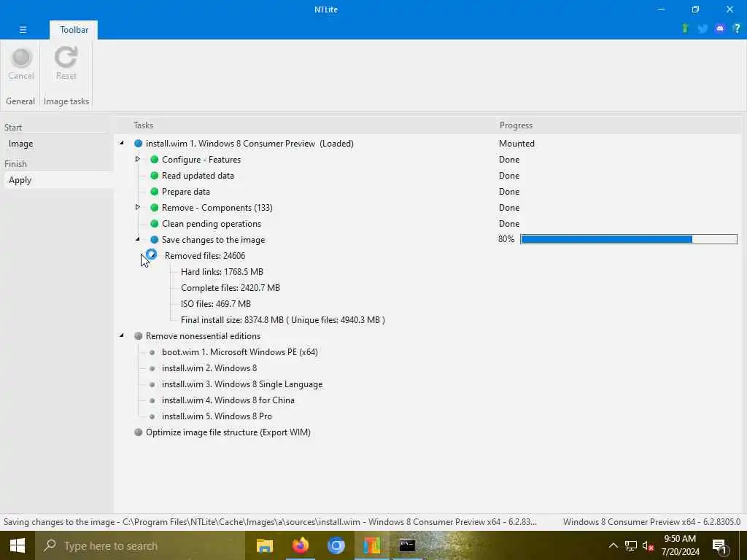The height and width of the screenshot is (560, 747).
Task: Open Command Prompt from the taskbar
Action: (407, 545)
